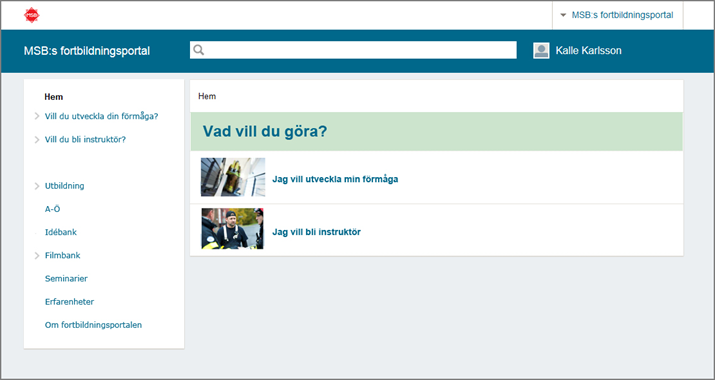The height and width of the screenshot is (380, 715).
Task: Click the Vad vill du göra? heading
Action: click(x=265, y=131)
